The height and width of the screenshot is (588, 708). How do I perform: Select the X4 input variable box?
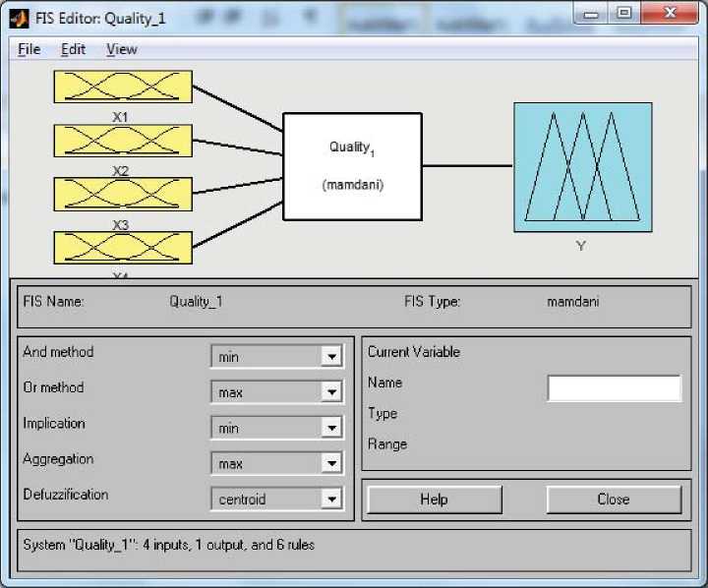(122, 247)
